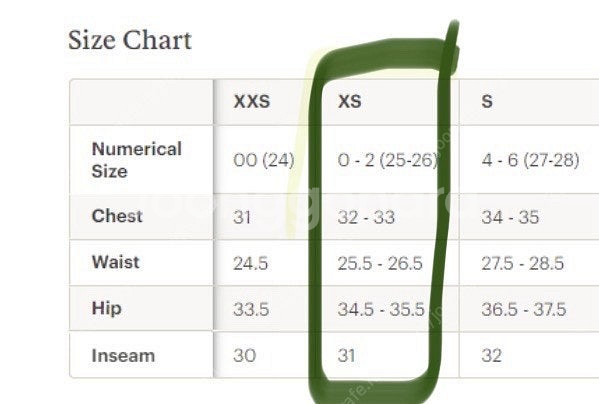Click the Hip row label
The height and width of the screenshot is (404, 599).
(107, 309)
